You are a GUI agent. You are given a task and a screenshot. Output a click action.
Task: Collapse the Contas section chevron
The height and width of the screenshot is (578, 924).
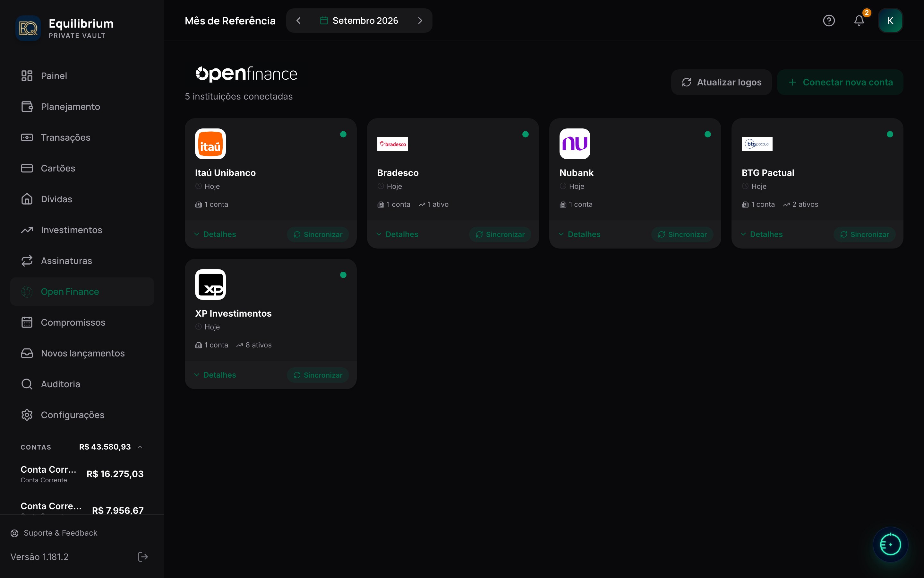click(140, 447)
